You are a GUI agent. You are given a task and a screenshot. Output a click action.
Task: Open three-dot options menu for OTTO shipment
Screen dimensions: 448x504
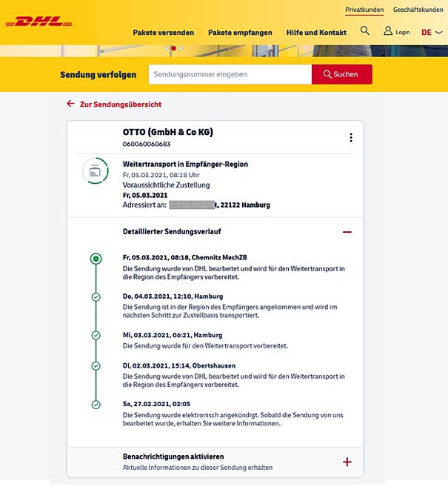351,138
